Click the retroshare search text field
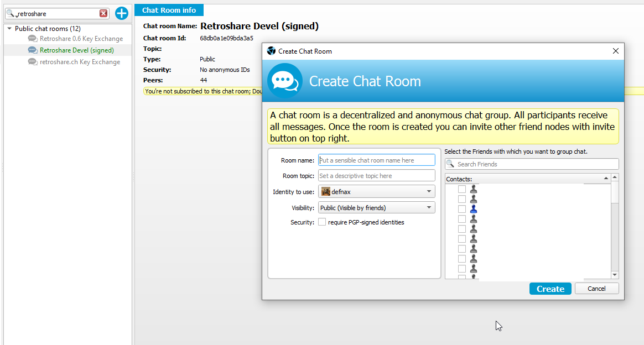The image size is (644, 345). coord(58,13)
